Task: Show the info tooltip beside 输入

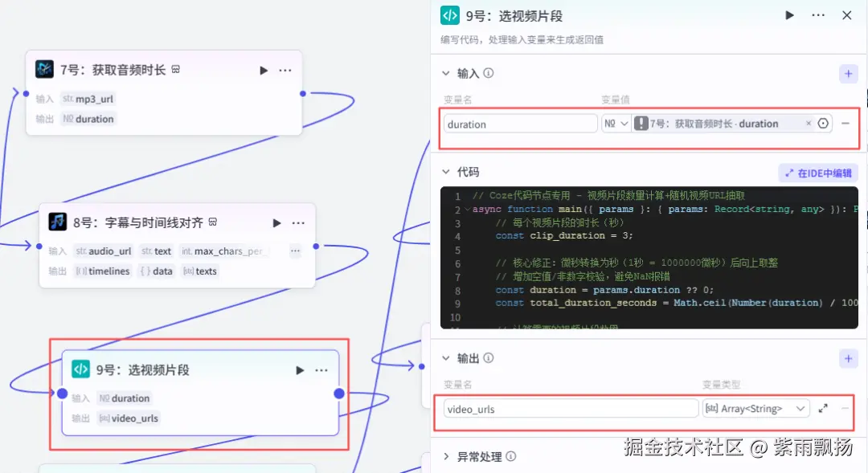Action: point(489,73)
